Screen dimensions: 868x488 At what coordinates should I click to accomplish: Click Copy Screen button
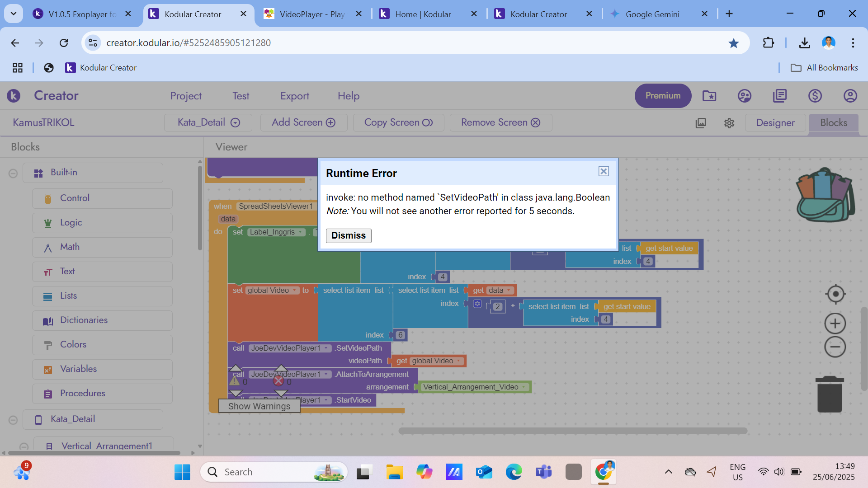pos(398,122)
